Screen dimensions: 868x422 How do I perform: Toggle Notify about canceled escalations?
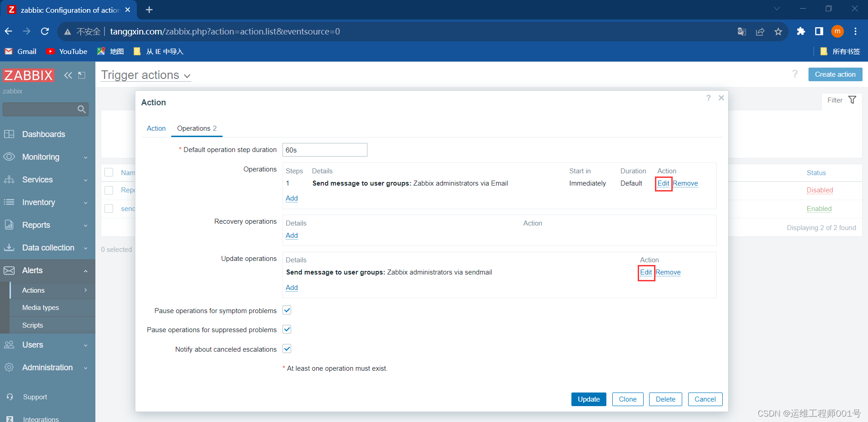287,349
